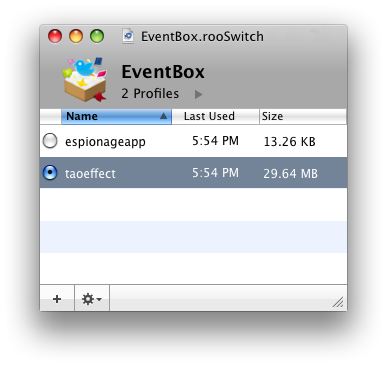The width and height of the screenshot is (387, 366).
Task: Minimize the window with yellow button
Action: (76, 36)
